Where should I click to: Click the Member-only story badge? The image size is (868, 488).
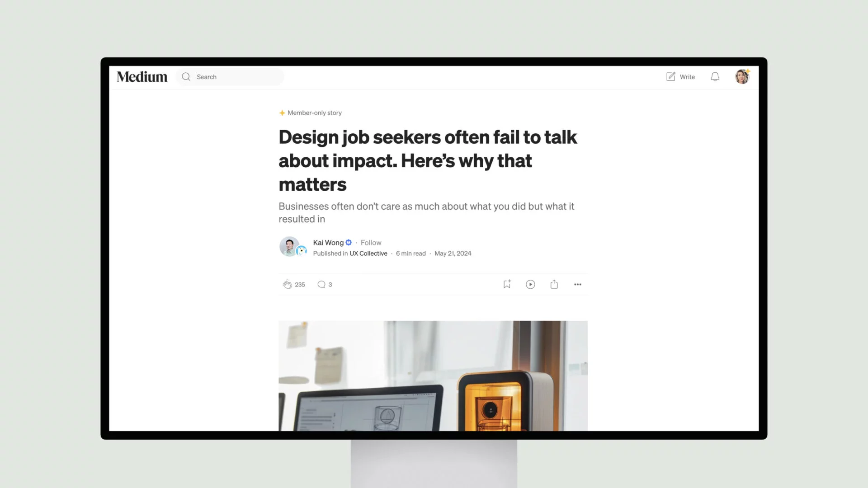pos(310,113)
